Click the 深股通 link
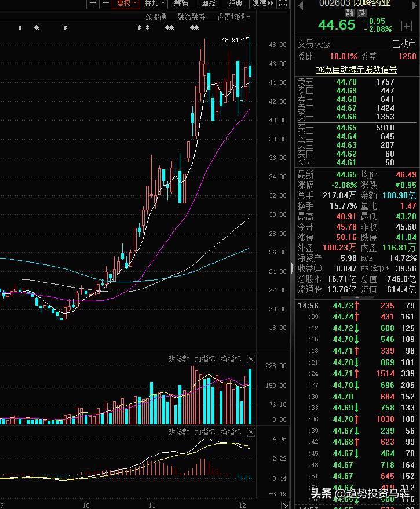 (156, 17)
